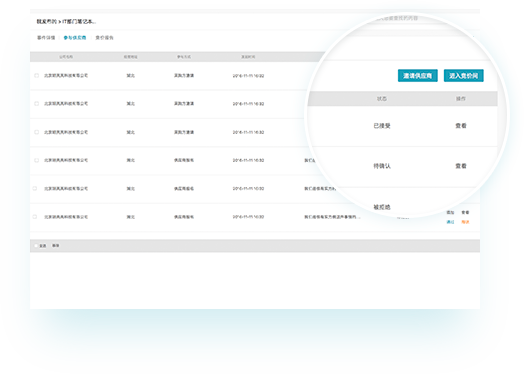Tick the second supplier row checkbox
This screenshot has height=374, width=524.
pyautogui.click(x=36, y=104)
